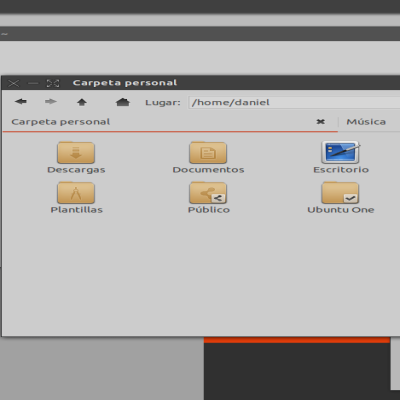This screenshot has height=400, width=400.
Task: Select the Carpeta personal tab
Action: point(61,122)
